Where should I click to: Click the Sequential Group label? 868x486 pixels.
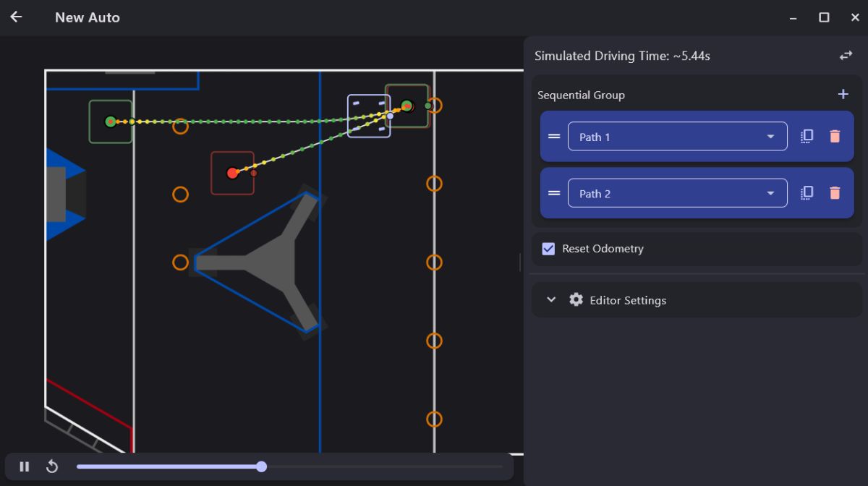581,95
